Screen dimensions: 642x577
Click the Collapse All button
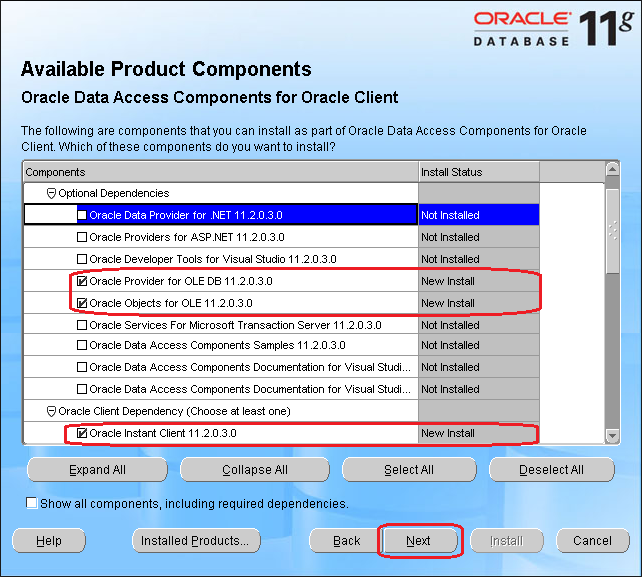pos(255,470)
